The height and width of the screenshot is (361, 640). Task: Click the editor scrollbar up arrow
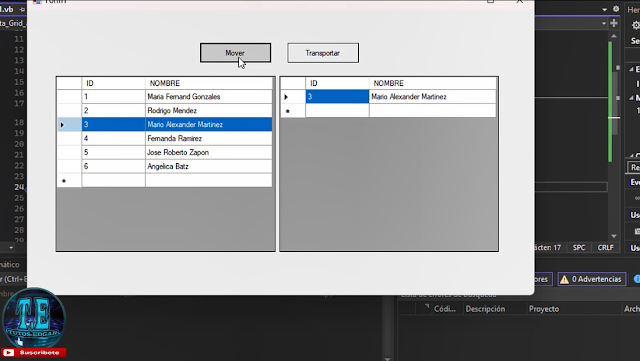point(614,36)
